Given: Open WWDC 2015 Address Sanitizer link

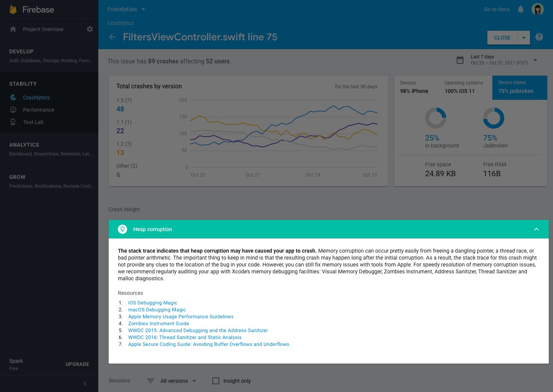Looking at the screenshot, I should click(x=198, y=330).
